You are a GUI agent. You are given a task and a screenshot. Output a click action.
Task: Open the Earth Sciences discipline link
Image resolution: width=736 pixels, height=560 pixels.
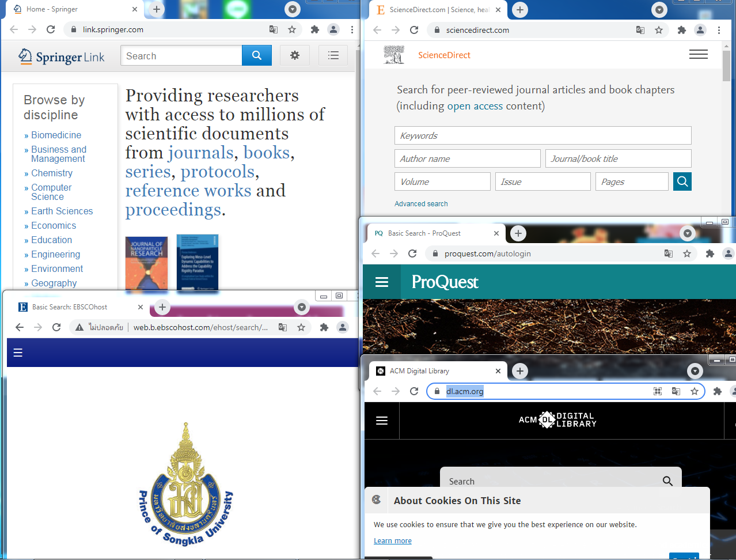[62, 211]
